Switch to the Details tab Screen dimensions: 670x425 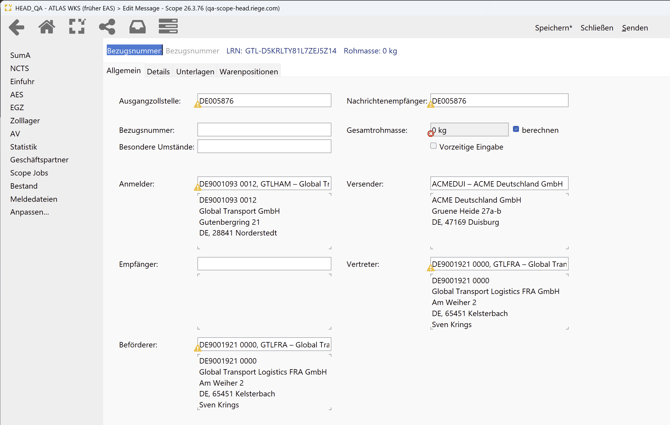(x=158, y=72)
